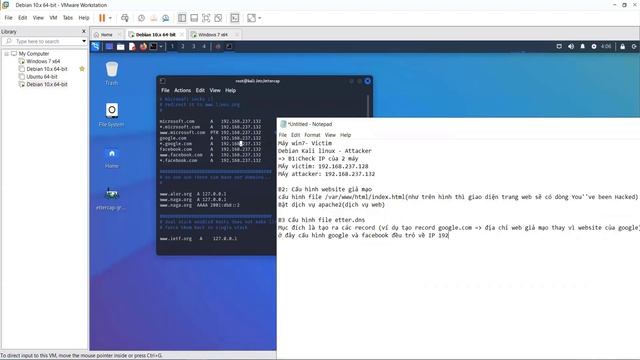Image resolution: width=640 pixels, height=360 pixels.
Task: Switch to workspace 3
Action: click(194, 47)
